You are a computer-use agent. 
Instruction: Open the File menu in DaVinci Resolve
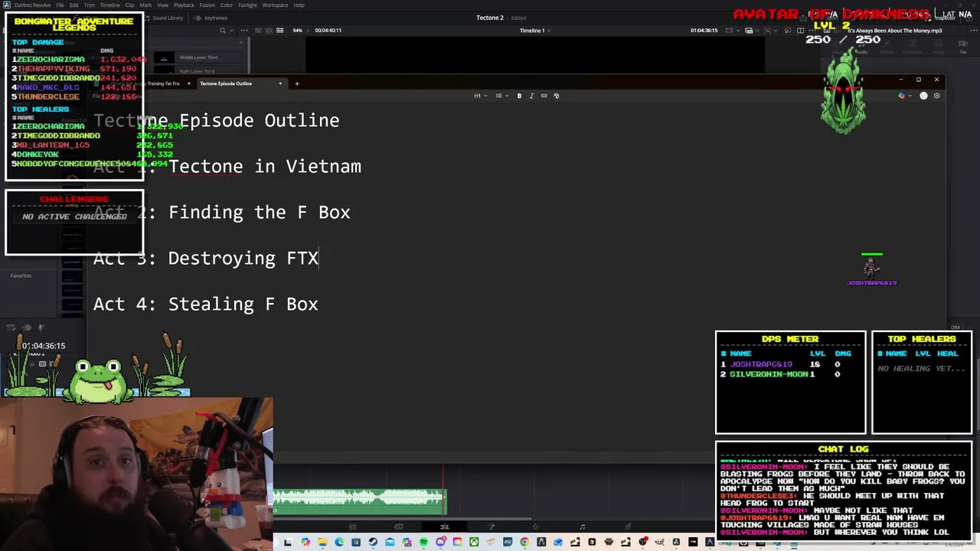(x=60, y=5)
